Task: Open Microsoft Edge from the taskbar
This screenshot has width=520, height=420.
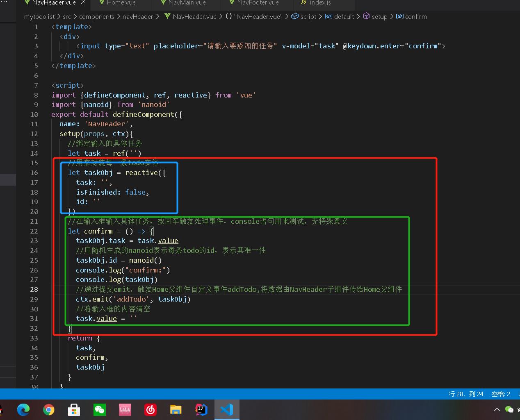Action: pos(23,409)
